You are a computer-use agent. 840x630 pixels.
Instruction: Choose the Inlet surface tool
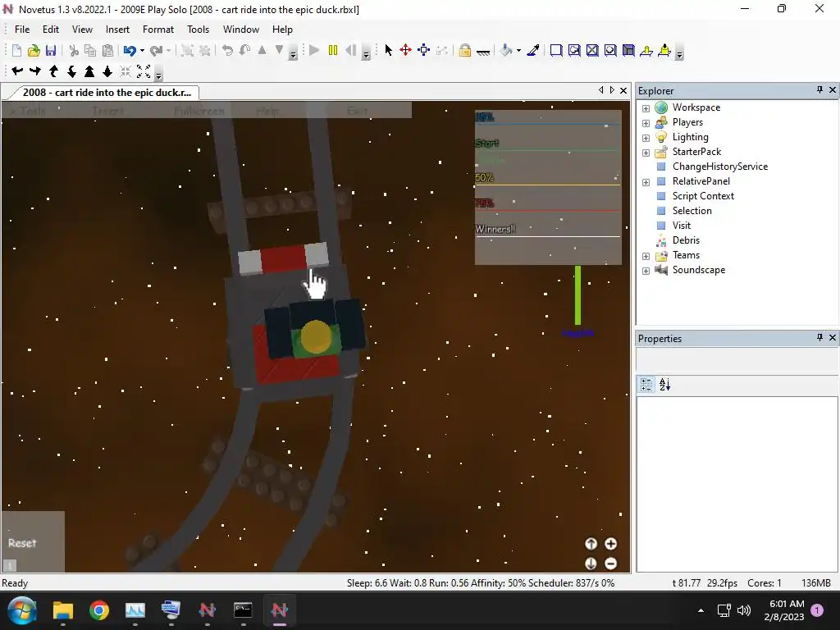tap(628, 50)
